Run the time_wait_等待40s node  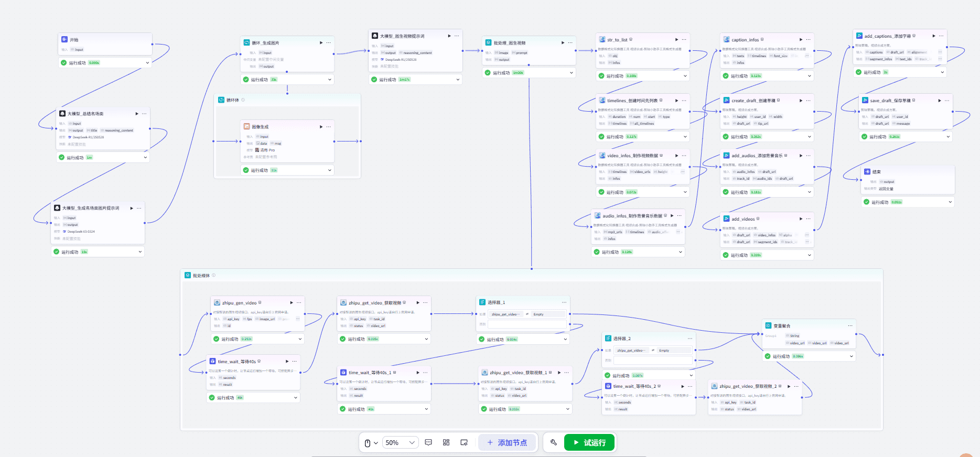pyautogui.click(x=287, y=362)
